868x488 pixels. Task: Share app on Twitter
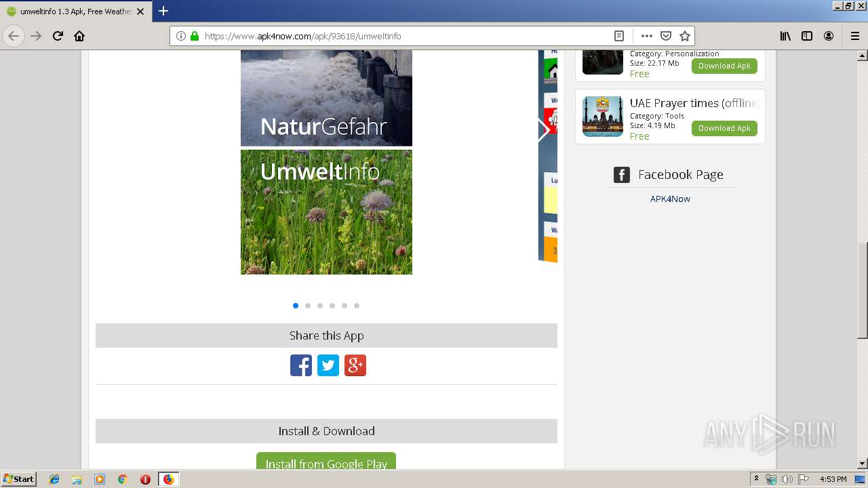328,365
